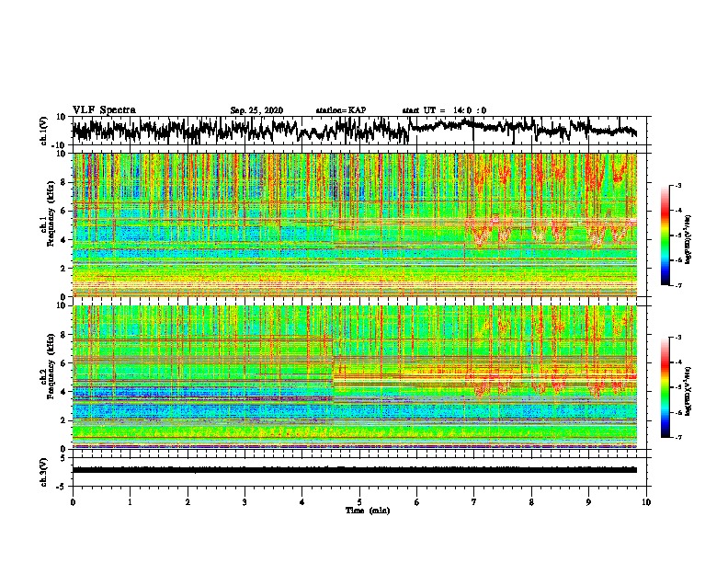Click the "0" tick on the time axis
The width and height of the screenshot is (728, 563).
(73, 502)
